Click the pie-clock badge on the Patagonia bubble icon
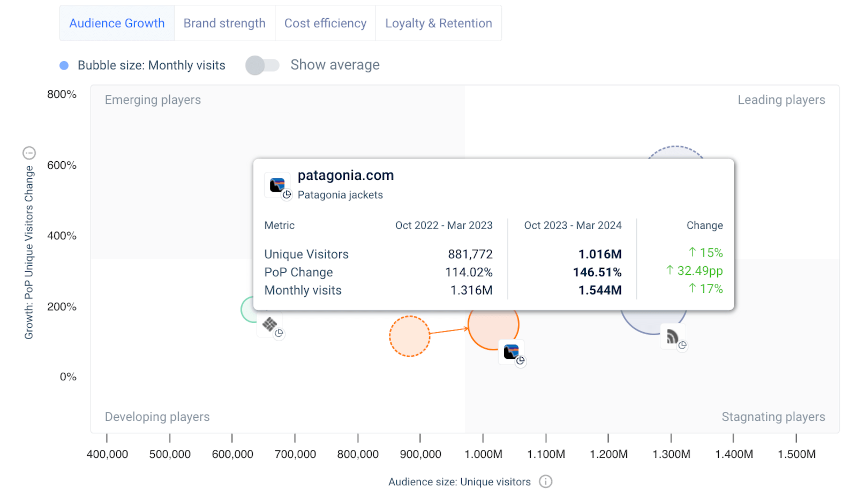 pyautogui.click(x=521, y=361)
